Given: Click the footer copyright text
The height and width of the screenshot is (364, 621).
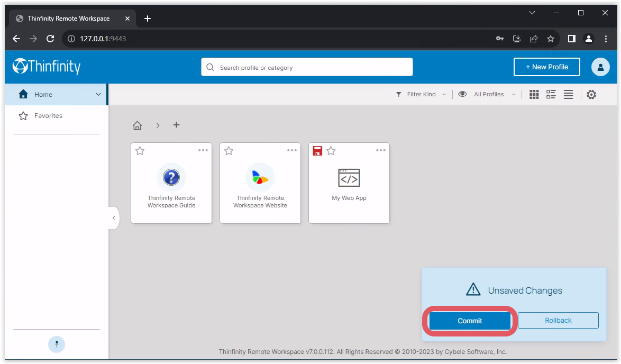Looking at the screenshot, I should pyautogui.click(x=363, y=352).
